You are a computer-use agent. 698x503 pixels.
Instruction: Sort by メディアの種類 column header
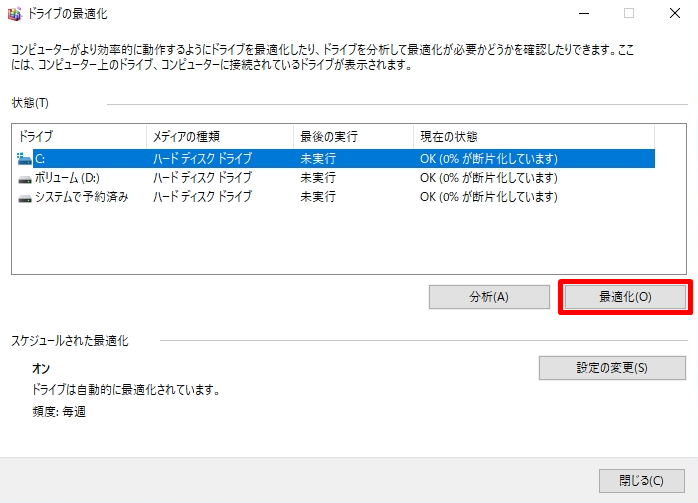pos(220,136)
